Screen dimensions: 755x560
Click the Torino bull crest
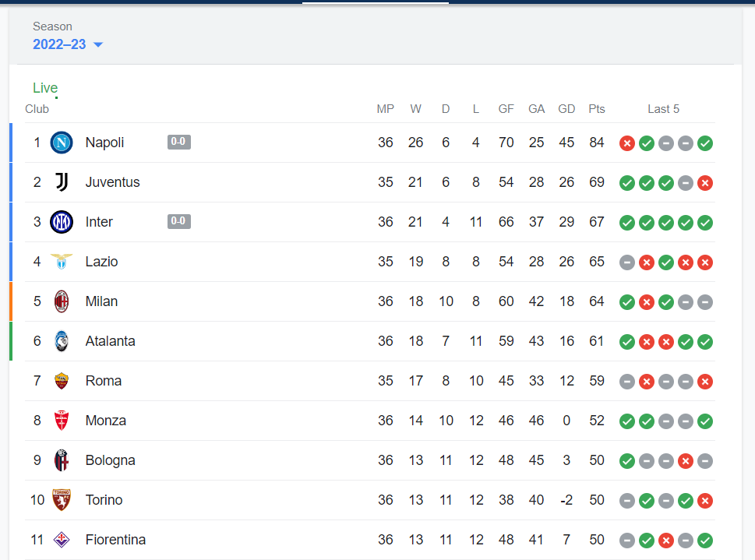pyautogui.click(x=62, y=500)
